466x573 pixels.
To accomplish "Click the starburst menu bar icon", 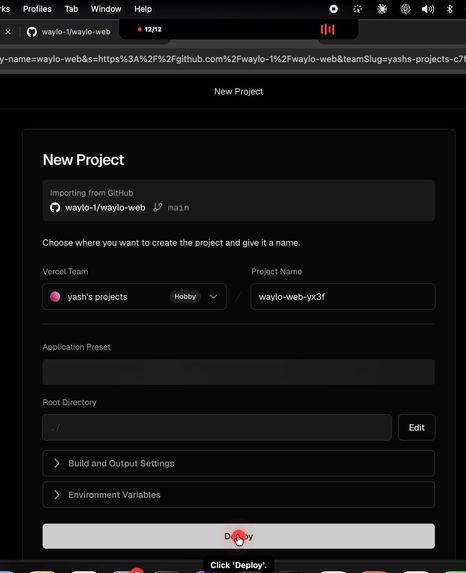I will pyautogui.click(x=382, y=9).
